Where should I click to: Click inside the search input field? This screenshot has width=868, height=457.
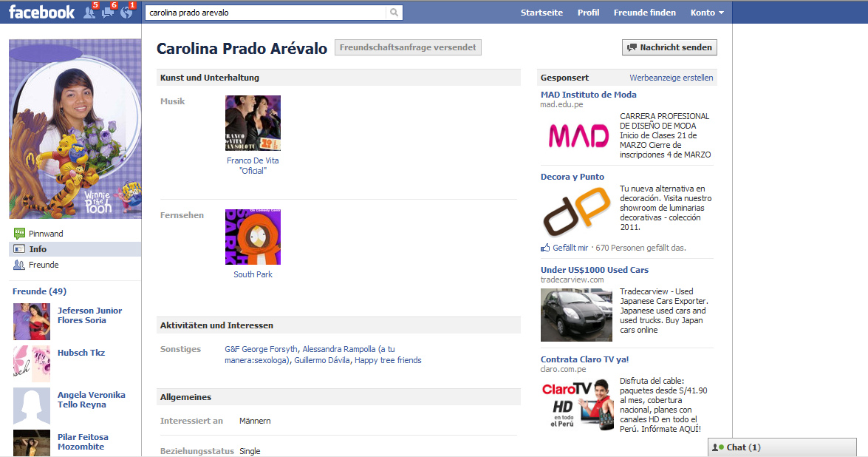[x=264, y=13]
